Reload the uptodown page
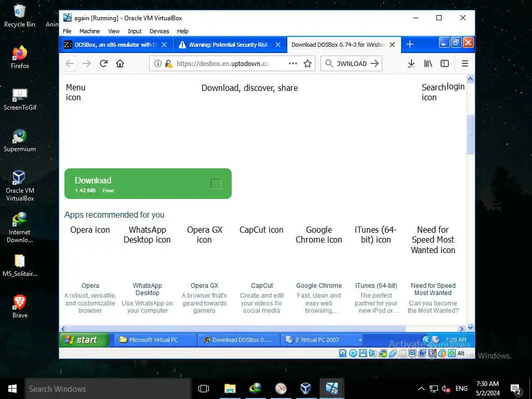 tap(103, 63)
